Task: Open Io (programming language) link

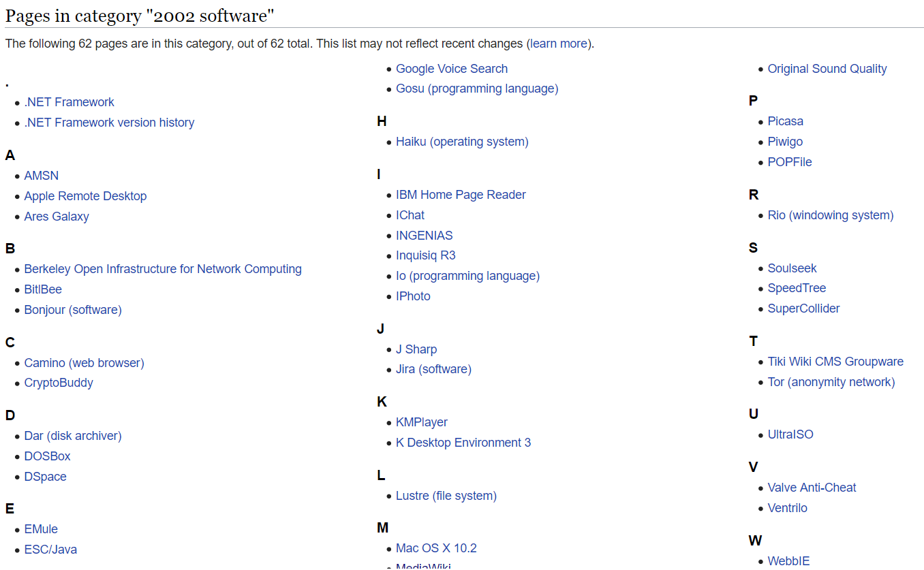Action: click(467, 276)
